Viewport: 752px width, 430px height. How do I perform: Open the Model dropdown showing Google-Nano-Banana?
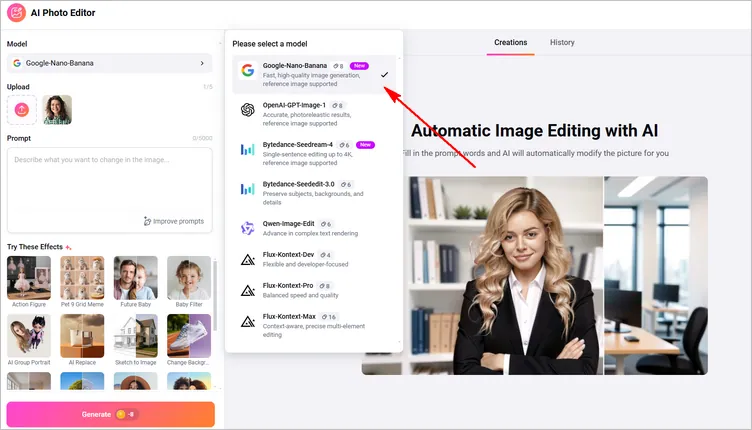point(109,63)
